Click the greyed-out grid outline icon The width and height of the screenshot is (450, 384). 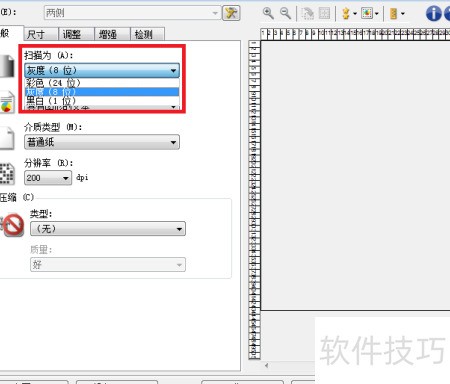coord(324,13)
